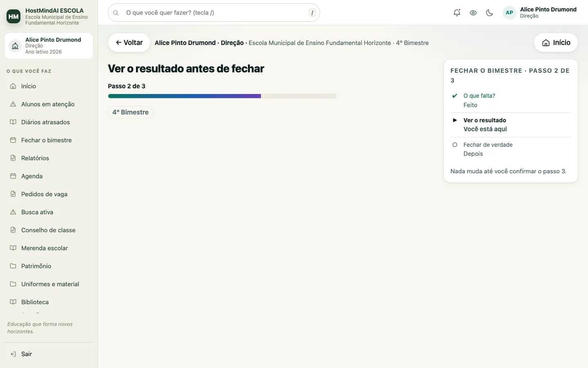This screenshot has width=588, height=368.
Task: Focus the 'O que você quer fazer?' search field
Action: click(214, 13)
